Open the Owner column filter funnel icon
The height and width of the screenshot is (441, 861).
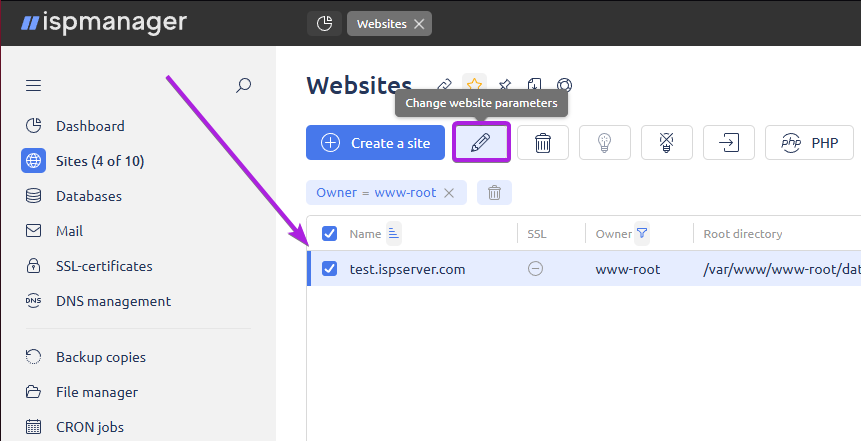642,233
